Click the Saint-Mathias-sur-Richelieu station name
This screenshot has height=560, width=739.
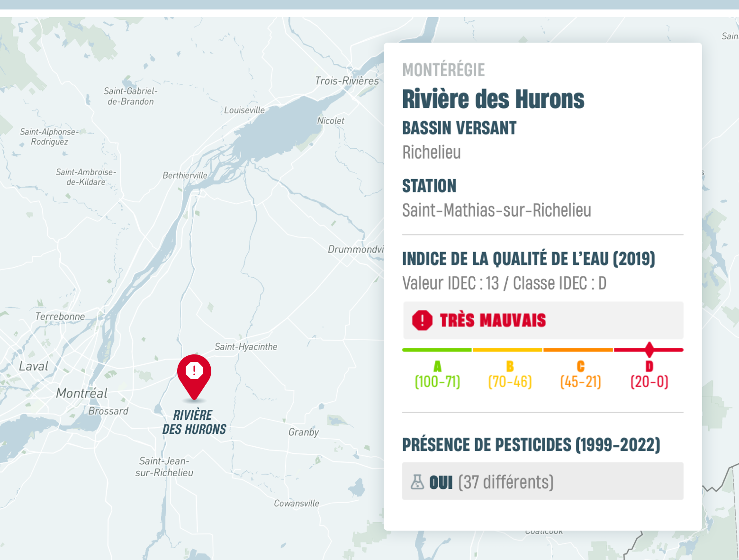click(496, 210)
